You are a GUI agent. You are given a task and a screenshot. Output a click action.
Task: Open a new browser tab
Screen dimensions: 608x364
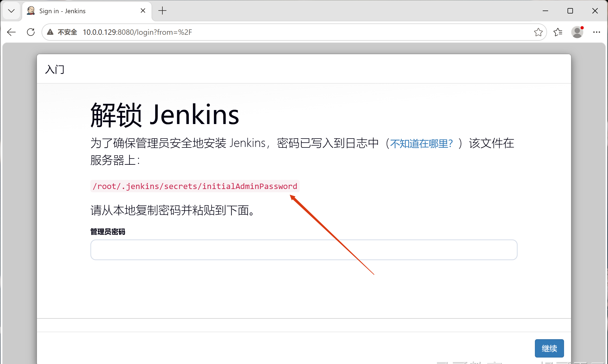[x=162, y=11]
